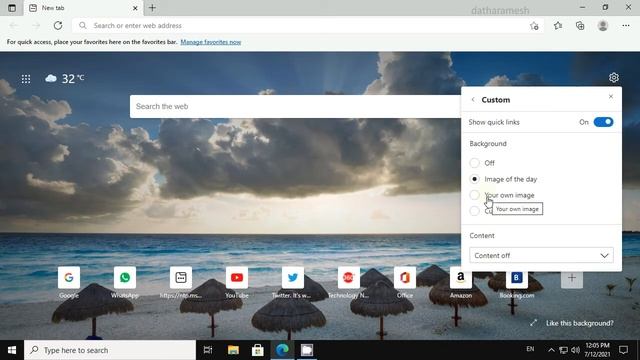
Task: Open the Collections icon
Action: 580,26
